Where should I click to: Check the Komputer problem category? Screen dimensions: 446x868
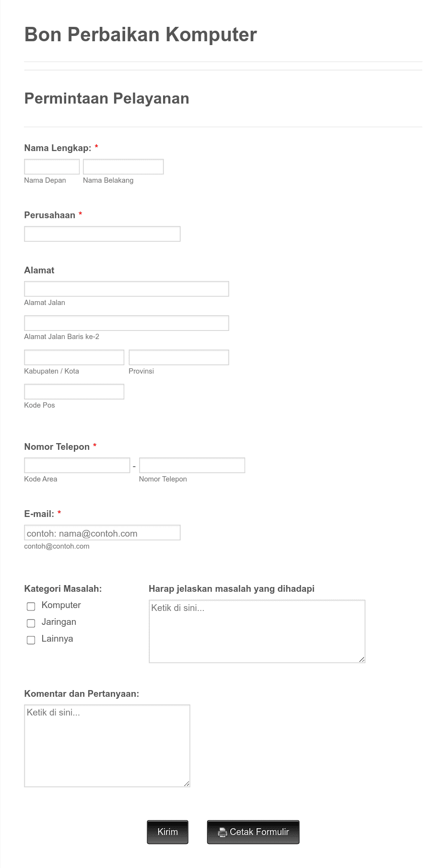coord(31,606)
